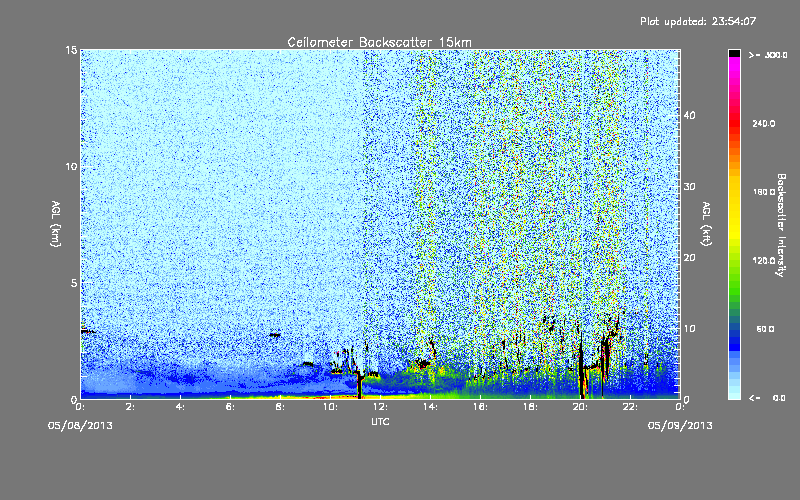Viewport: 800px width, 500px height.
Task: Click the '10' tick on kft axis
Action: [689, 329]
